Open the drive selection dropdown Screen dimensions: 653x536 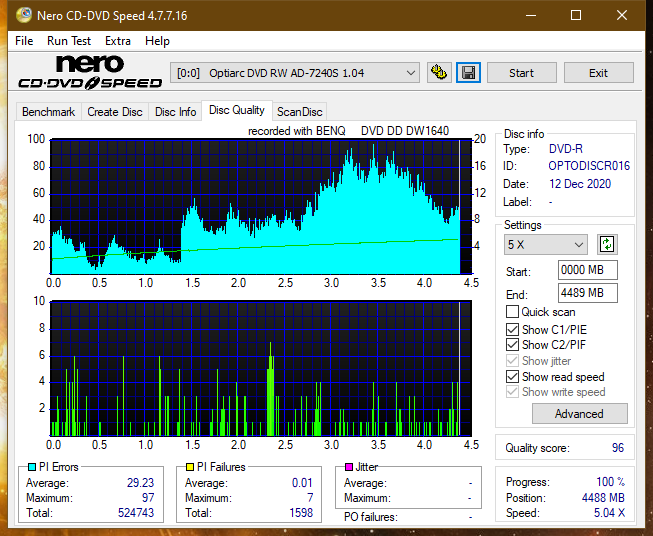294,73
